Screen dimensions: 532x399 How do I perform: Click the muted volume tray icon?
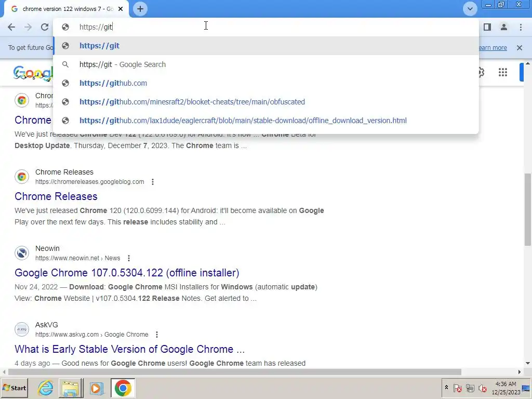482,388
